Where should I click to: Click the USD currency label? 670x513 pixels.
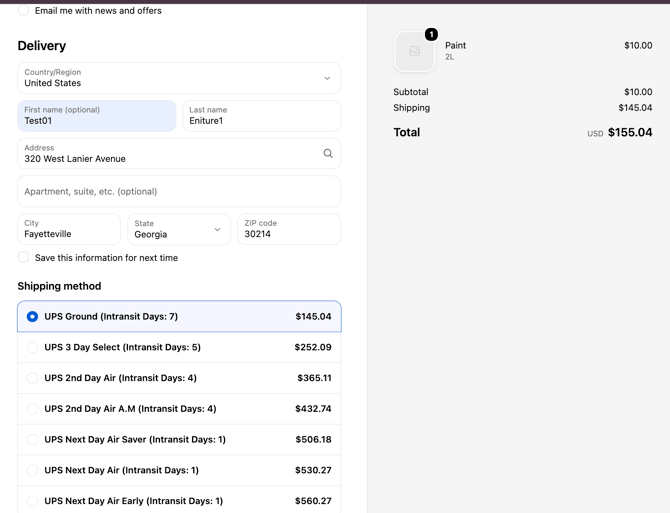tap(595, 134)
